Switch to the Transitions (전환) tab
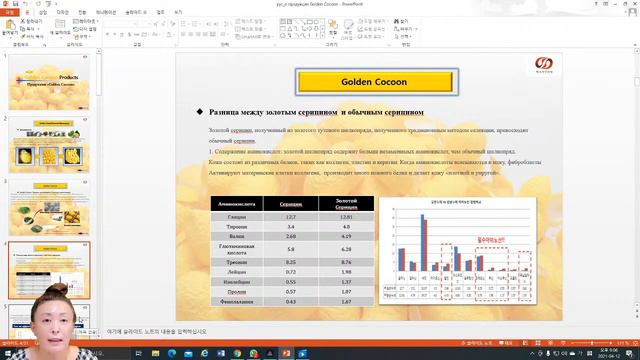Screen dimensions: 640x360 pyautogui.click(x=82, y=12)
